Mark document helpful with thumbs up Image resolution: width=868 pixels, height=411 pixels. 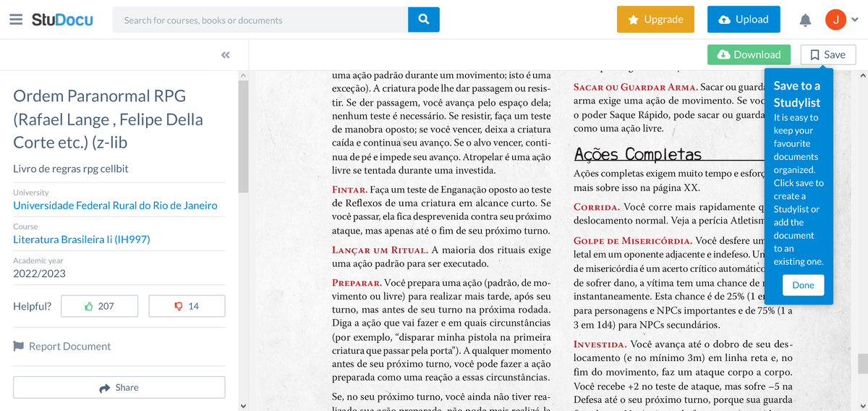pos(99,306)
